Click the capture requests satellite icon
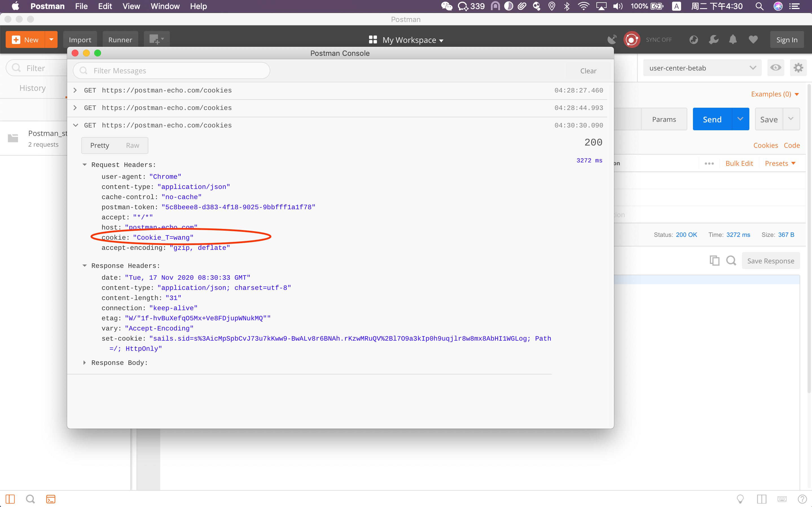Viewport: 812px width, 507px height. click(612, 39)
